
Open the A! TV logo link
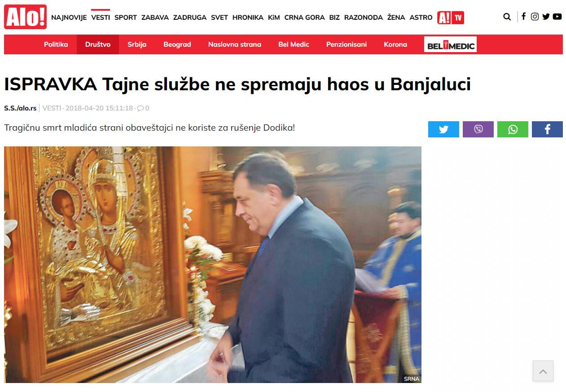451,18
